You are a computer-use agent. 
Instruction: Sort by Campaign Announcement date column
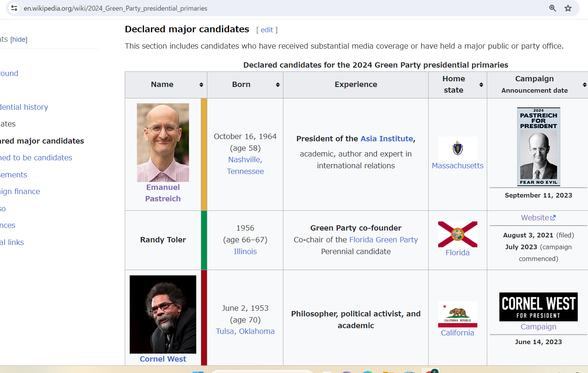pos(585,85)
